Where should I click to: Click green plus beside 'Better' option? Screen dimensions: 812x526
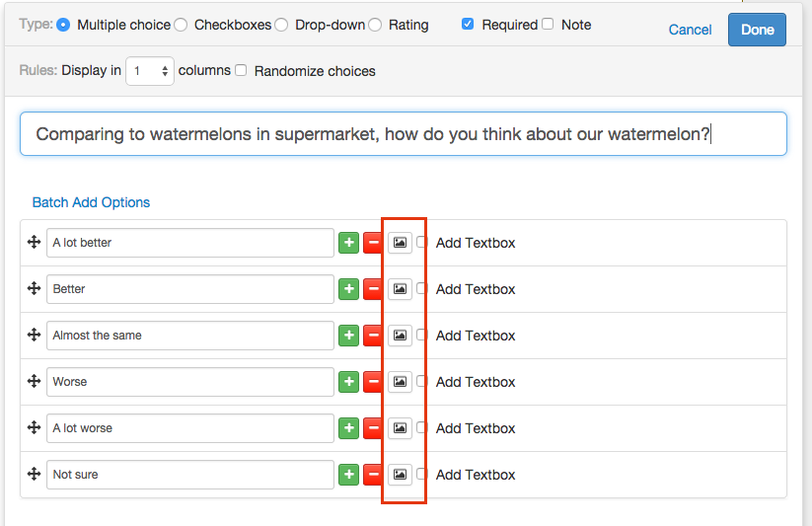point(348,289)
